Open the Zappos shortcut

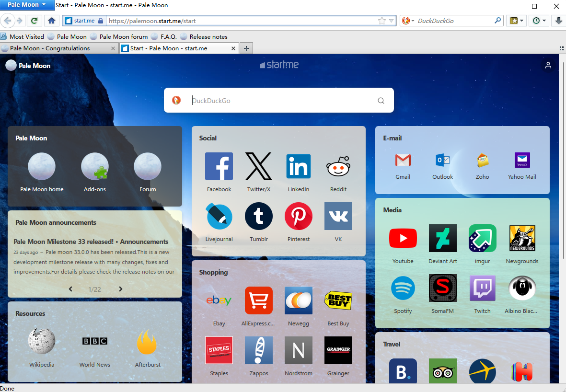click(x=258, y=350)
